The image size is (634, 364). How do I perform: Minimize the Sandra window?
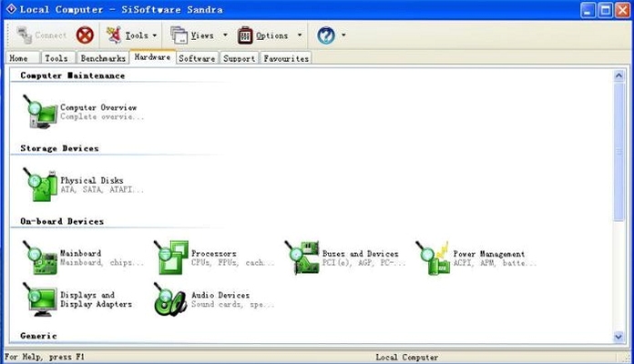pyautogui.click(x=588, y=10)
